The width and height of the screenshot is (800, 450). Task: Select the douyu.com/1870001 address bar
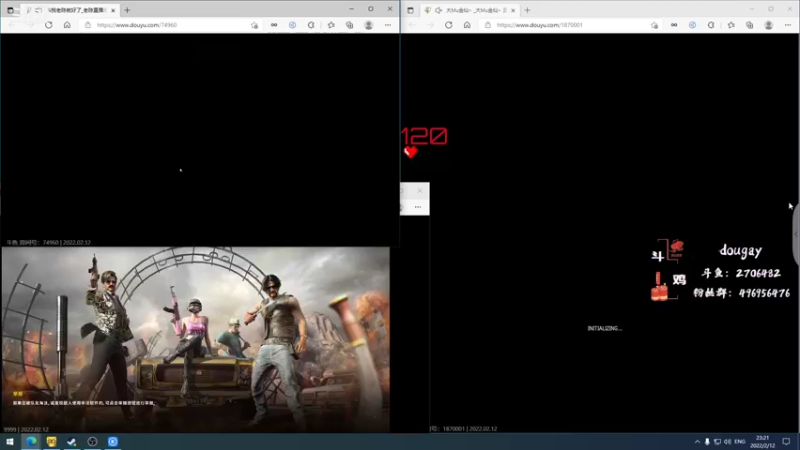point(568,25)
